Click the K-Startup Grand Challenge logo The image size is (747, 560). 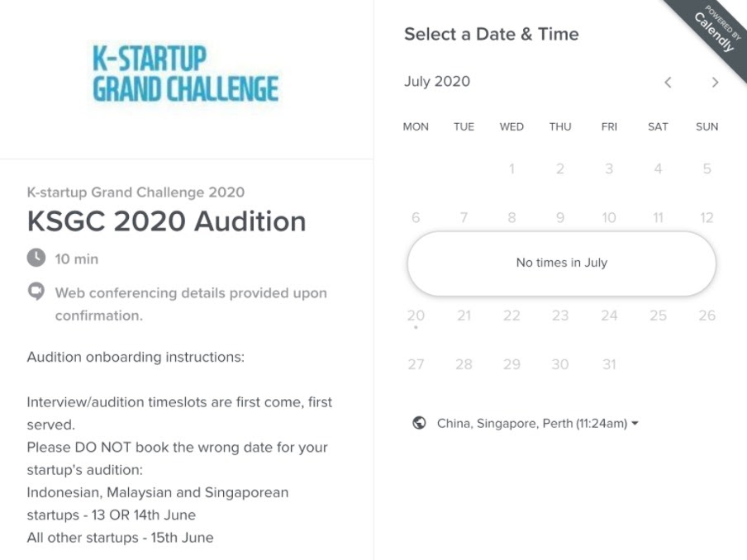186,74
